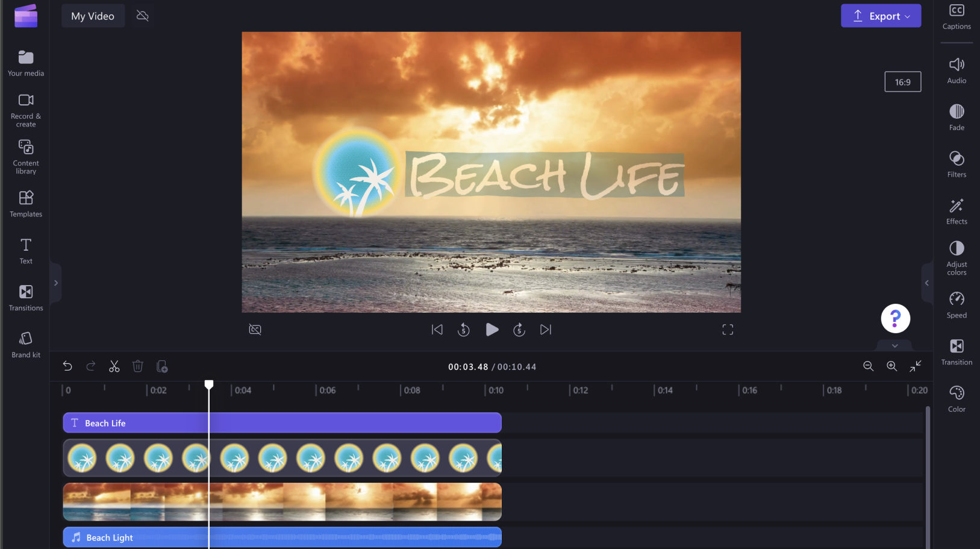Screen dimensions: 980x549
Task: Select the Beach Life text clip
Action: click(x=282, y=422)
